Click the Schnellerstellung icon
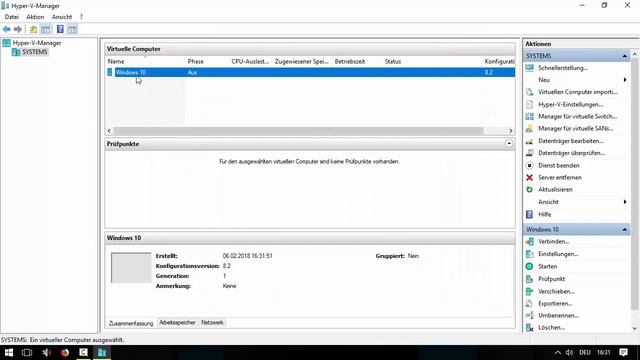640x360 pixels. (x=529, y=68)
